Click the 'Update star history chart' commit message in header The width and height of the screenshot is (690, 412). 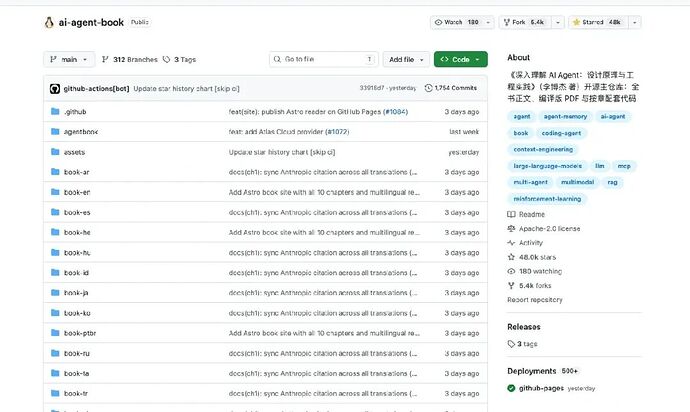187,88
